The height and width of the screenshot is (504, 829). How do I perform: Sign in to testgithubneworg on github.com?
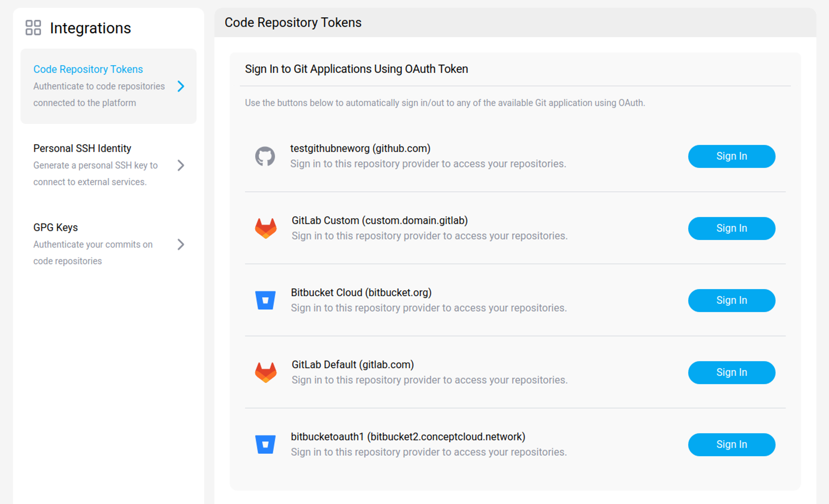coord(731,156)
